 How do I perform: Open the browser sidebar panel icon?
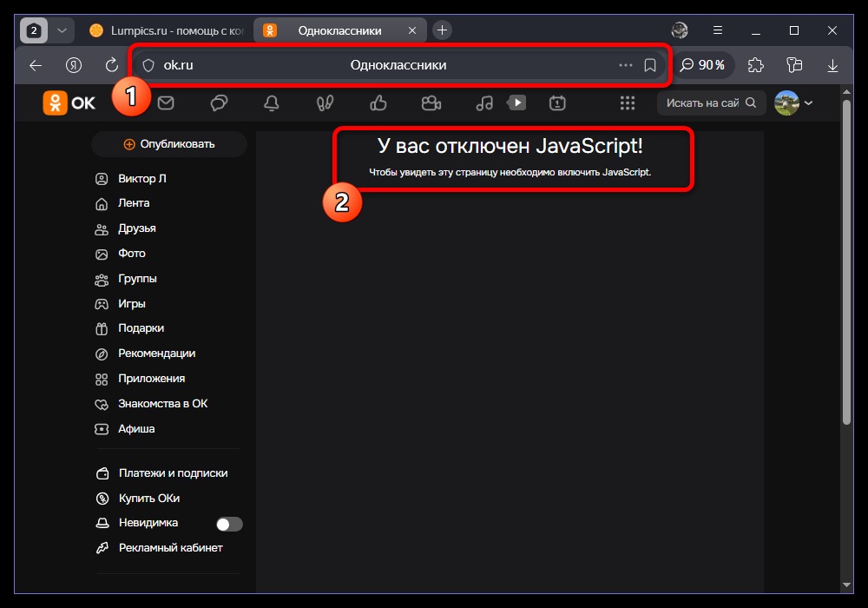click(794, 65)
